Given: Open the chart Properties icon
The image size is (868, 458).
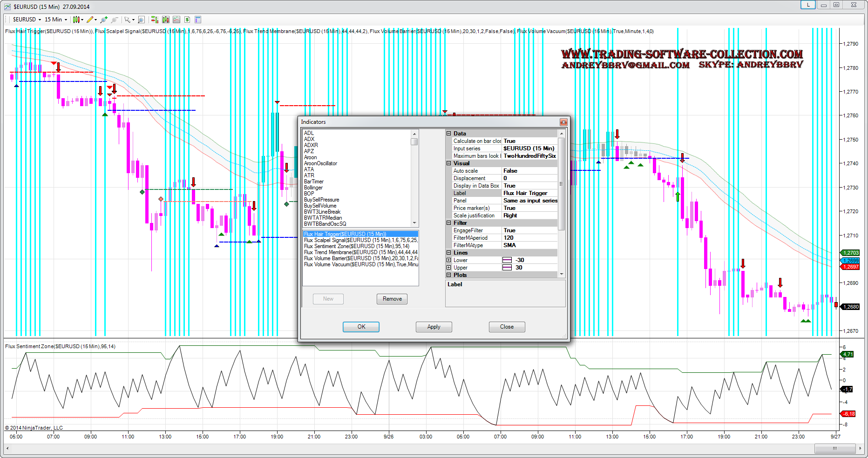Looking at the screenshot, I should [198, 20].
